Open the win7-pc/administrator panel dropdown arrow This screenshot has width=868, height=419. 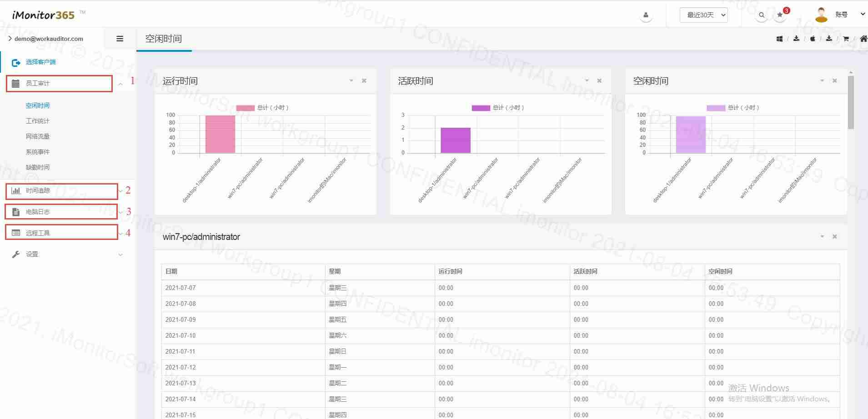click(822, 237)
